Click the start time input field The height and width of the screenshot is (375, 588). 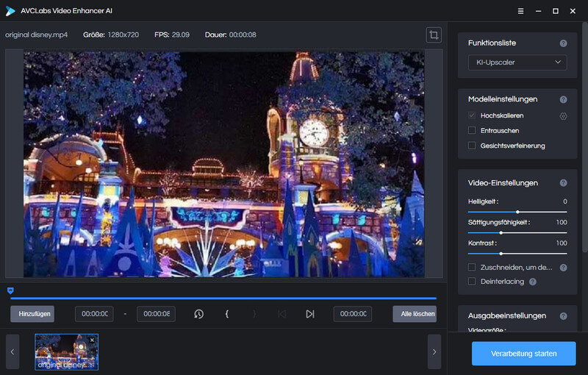[x=95, y=314]
